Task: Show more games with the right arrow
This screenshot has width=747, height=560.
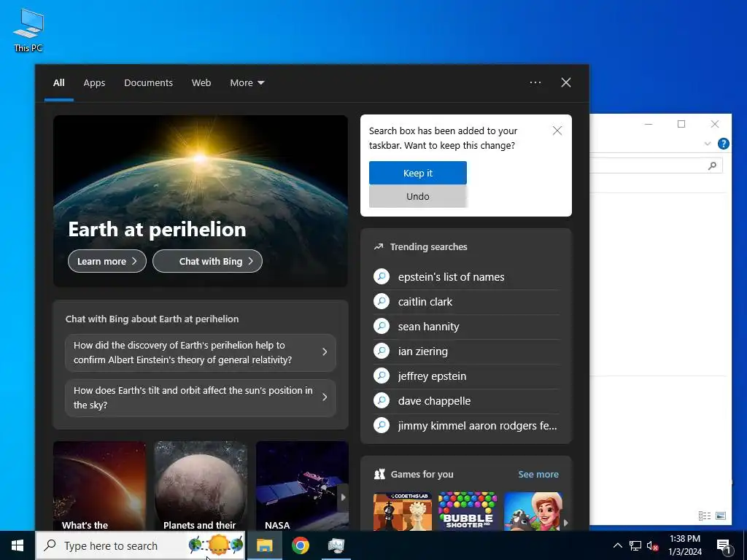Action: [x=566, y=522]
